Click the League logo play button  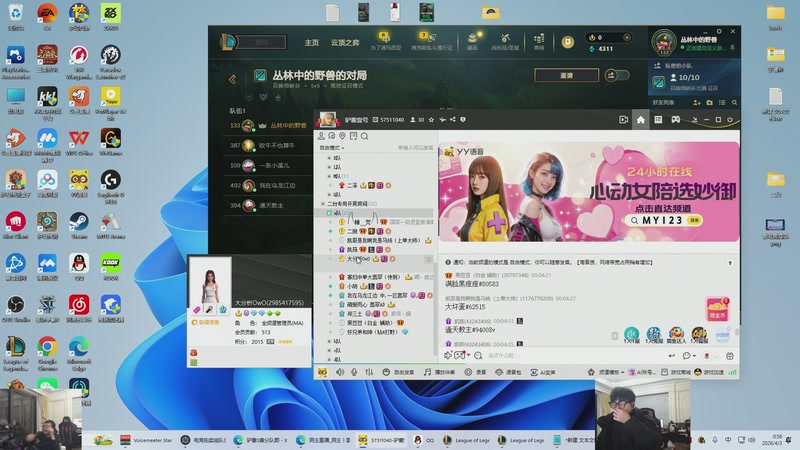click(x=228, y=41)
